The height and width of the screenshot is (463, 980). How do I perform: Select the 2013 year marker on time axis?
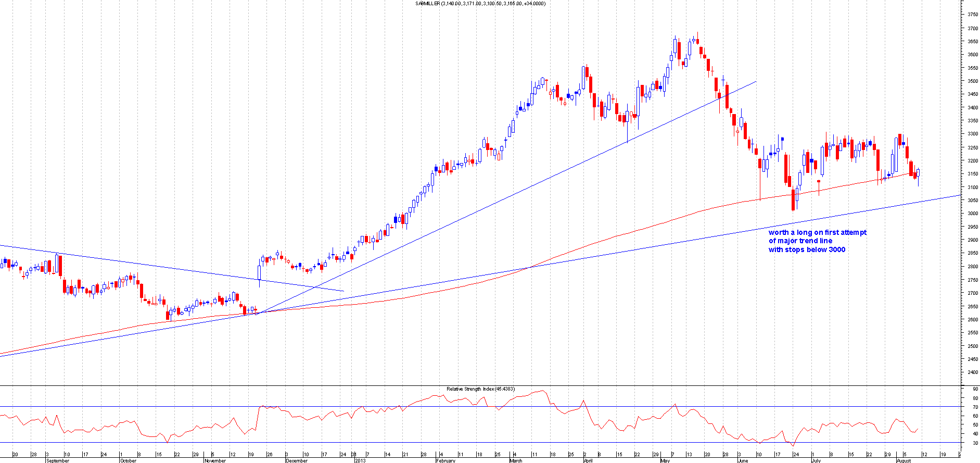[360, 460]
